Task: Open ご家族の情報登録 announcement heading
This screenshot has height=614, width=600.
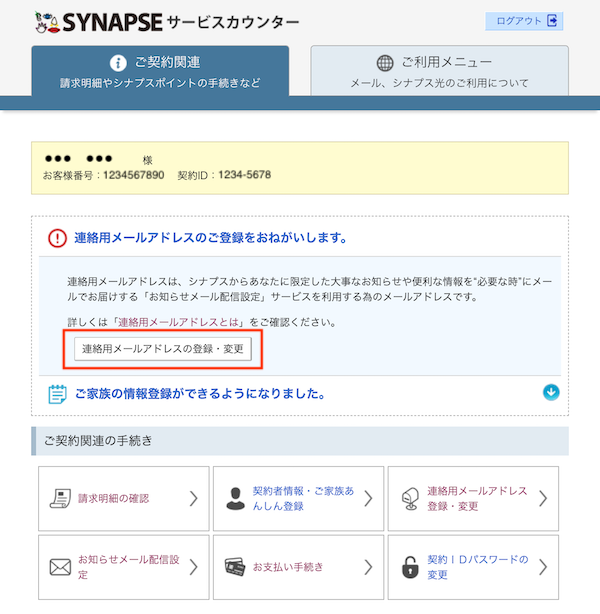Action: point(200,394)
